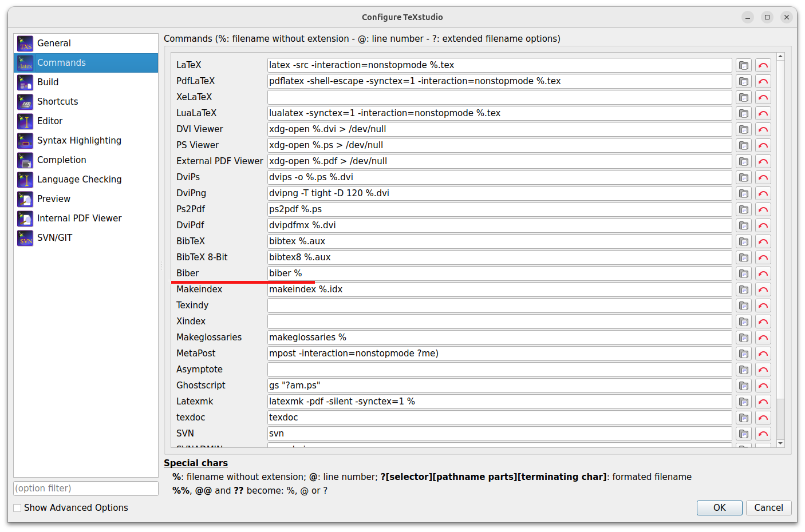Browse for the Ghostscript executable

tap(743, 386)
